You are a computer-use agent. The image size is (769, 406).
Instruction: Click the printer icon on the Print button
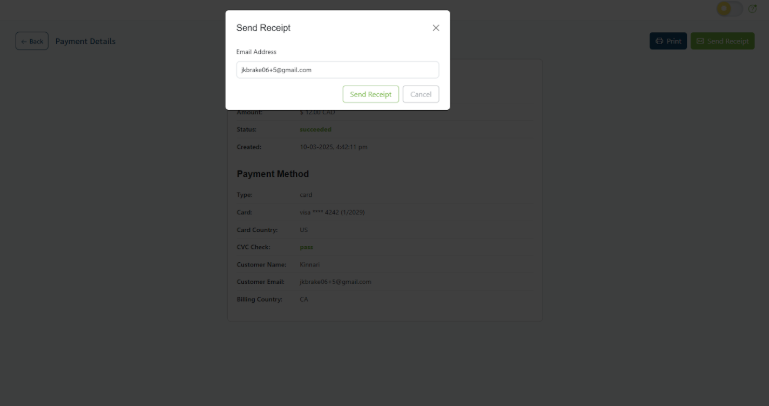pyautogui.click(x=659, y=41)
